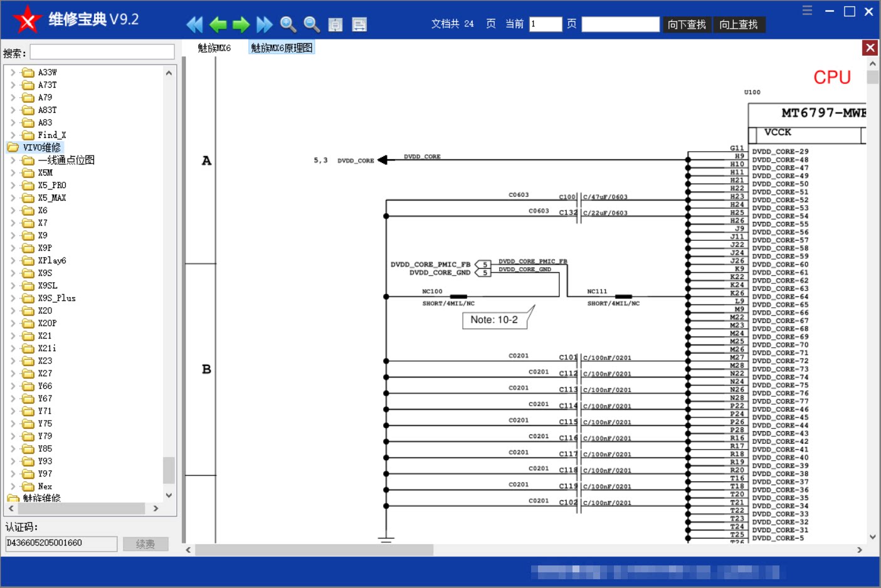Image resolution: width=881 pixels, height=588 pixels.
Task: Click the 认证码 code field
Action: 61,543
